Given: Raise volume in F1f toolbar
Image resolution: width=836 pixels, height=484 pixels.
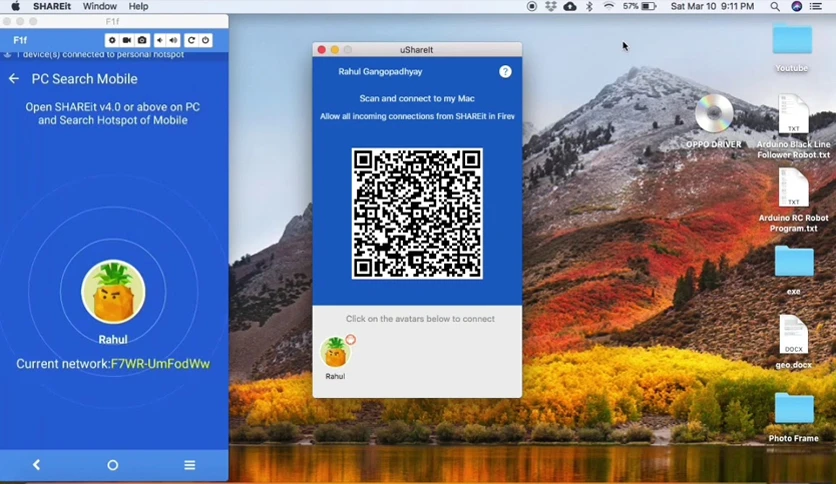Looking at the screenshot, I should 174,40.
